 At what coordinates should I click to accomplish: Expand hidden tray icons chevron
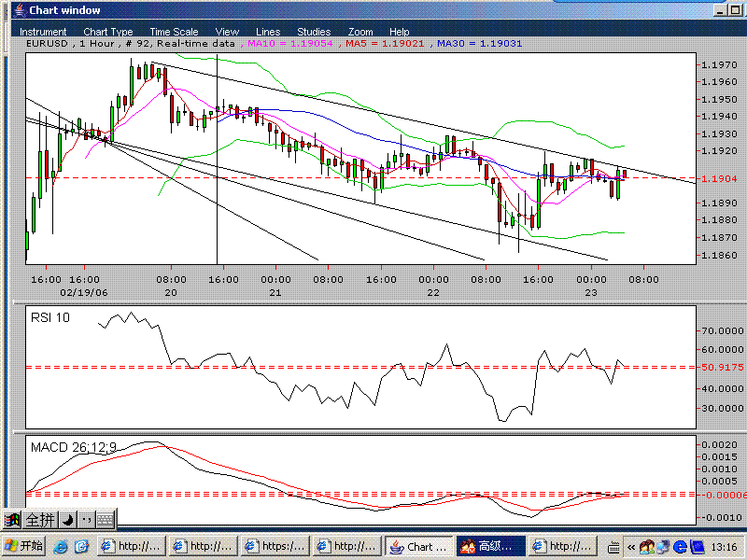[x=631, y=547]
